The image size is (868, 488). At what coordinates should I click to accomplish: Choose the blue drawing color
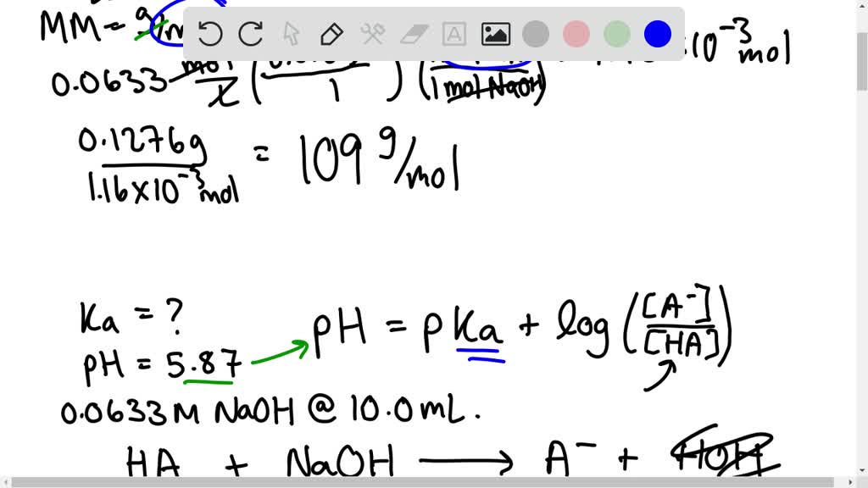click(x=657, y=34)
